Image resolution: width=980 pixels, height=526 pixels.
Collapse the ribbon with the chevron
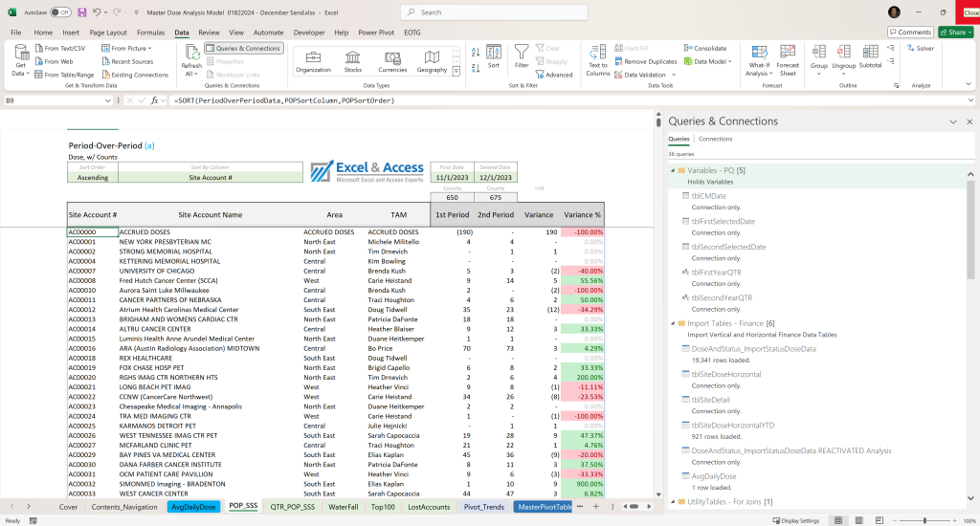pos(969,84)
